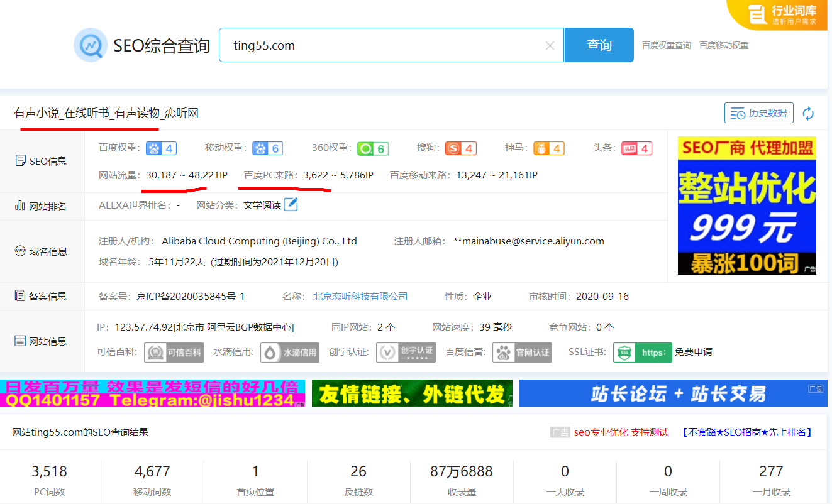
Task: Click the refresh icon beside 历史数据
Action: (808, 113)
